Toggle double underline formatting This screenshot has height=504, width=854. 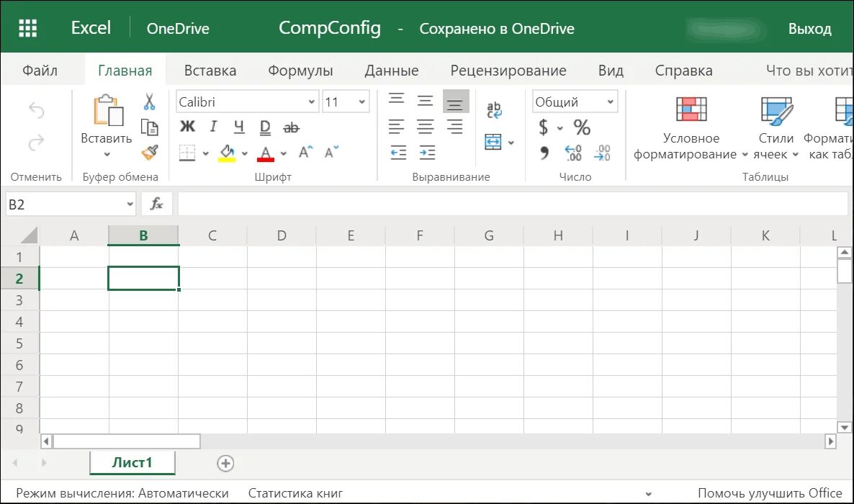coord(265,127)
